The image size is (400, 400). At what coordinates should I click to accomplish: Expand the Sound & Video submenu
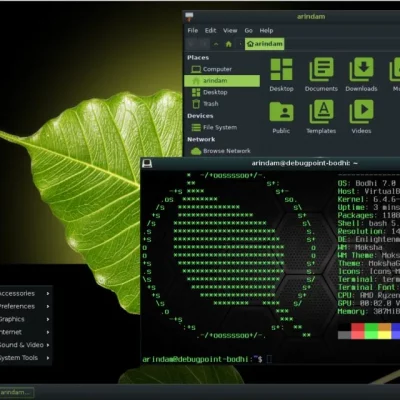tap(25, 345)
